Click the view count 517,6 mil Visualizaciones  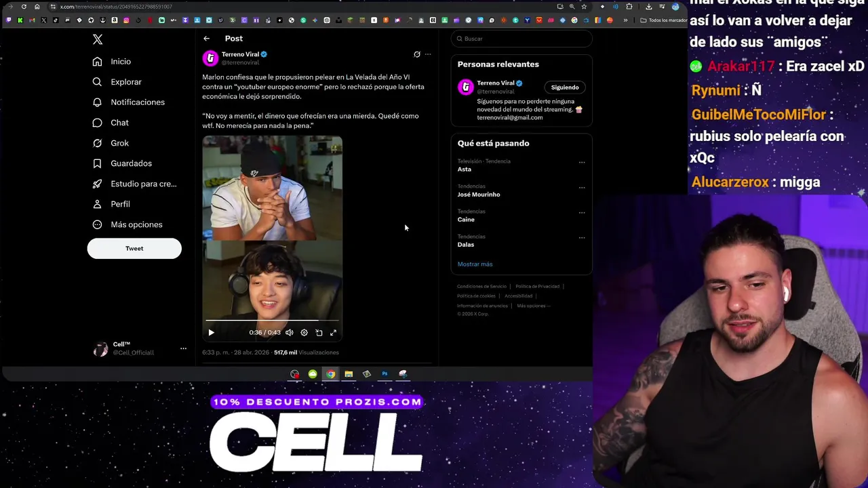click(307, 352)
